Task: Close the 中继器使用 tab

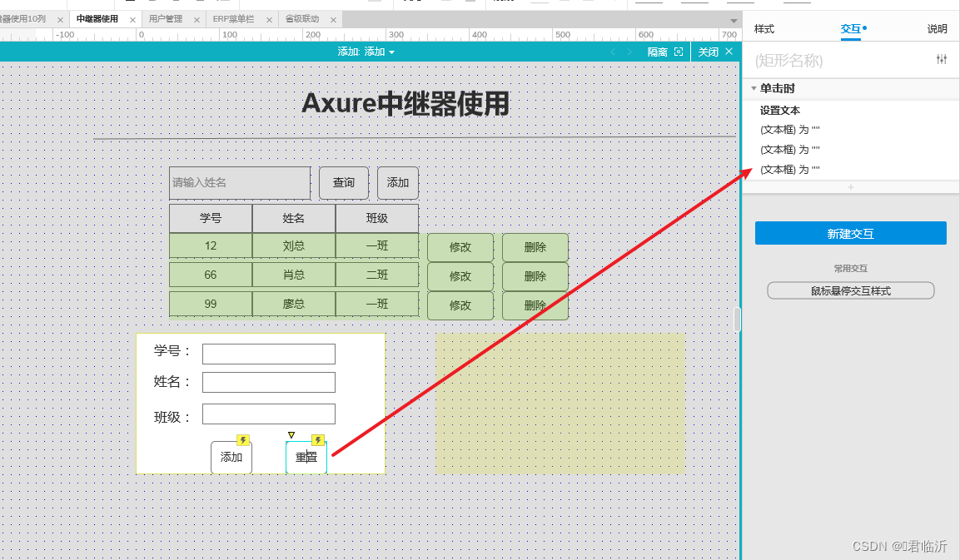Action: tap(133, 20)
